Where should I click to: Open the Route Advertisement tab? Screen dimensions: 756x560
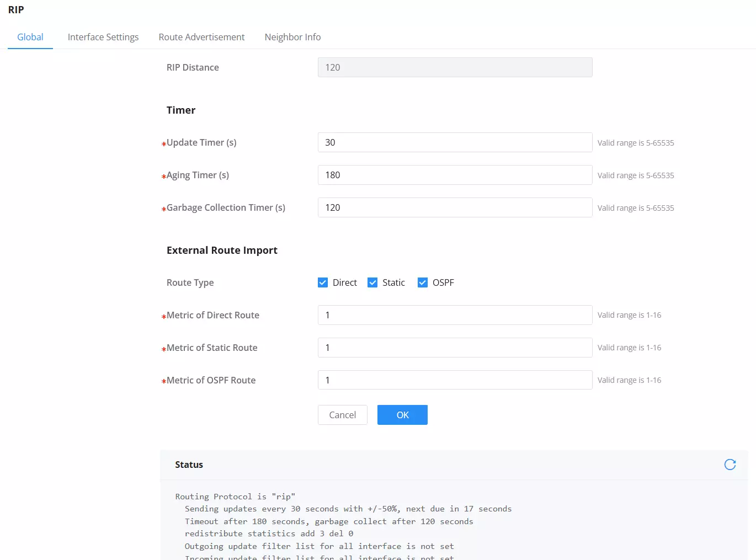[201, 37]
